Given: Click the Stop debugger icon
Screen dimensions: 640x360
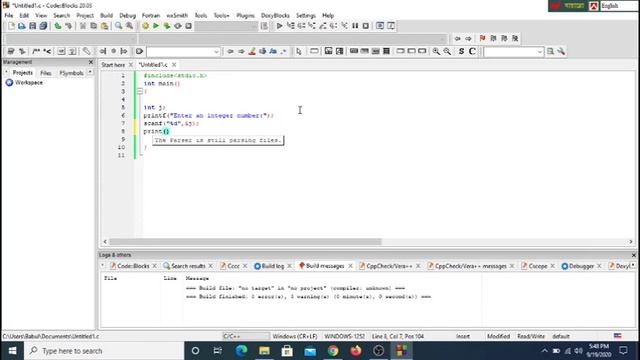Looking at the screenshot, I should pyautogui.click(x=366, y=26).
